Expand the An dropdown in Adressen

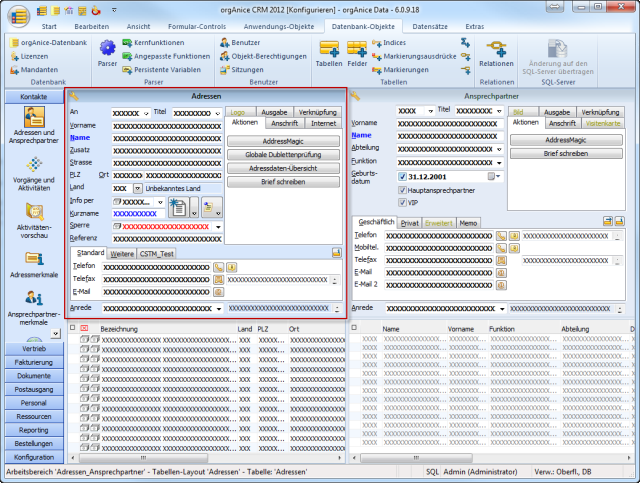click(x=146, y=114)
